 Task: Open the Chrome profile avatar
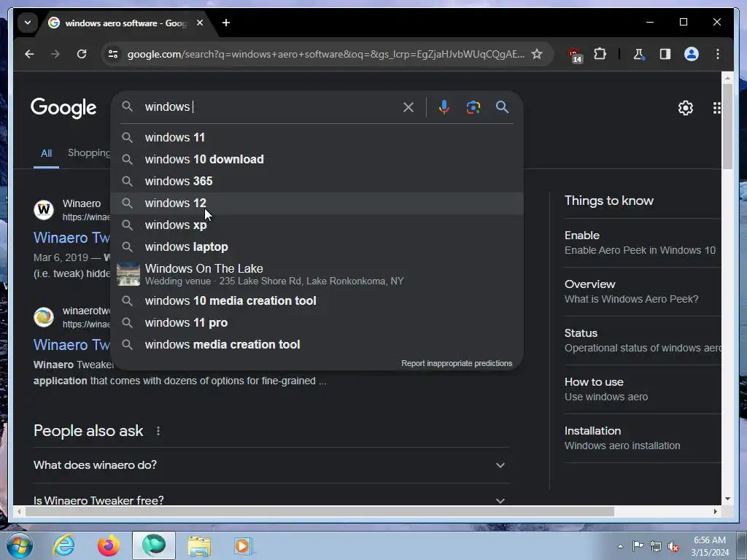click(x=692, y=54)
